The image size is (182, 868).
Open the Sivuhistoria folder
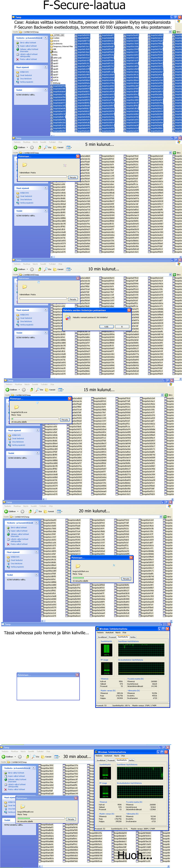tap(57, 44)
